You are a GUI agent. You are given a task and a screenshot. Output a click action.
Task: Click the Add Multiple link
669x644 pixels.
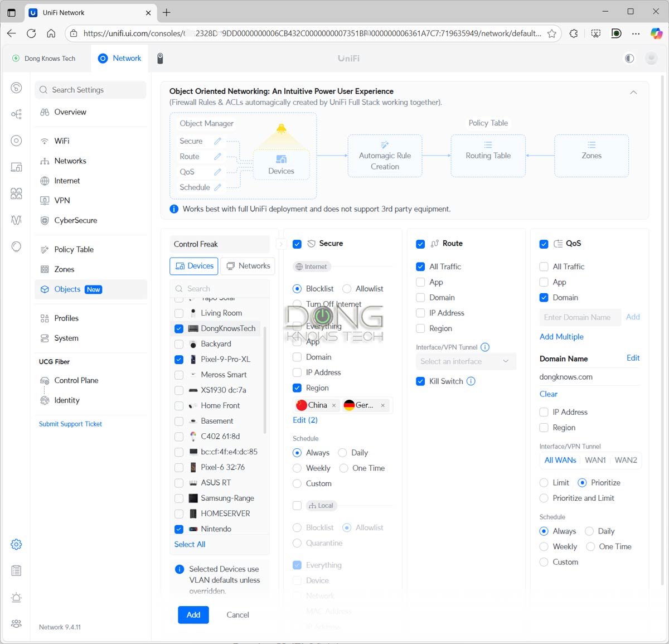[x=561, y=337]
